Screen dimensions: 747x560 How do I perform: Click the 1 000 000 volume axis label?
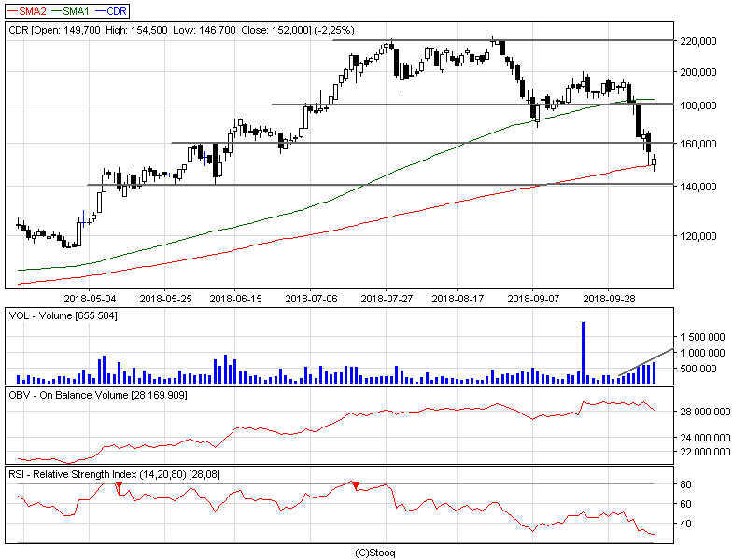(702, 353)
